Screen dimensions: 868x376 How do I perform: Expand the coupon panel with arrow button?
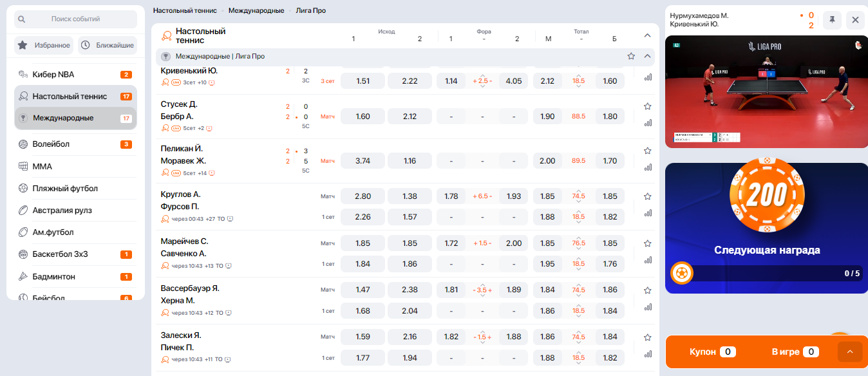point(849,352)
